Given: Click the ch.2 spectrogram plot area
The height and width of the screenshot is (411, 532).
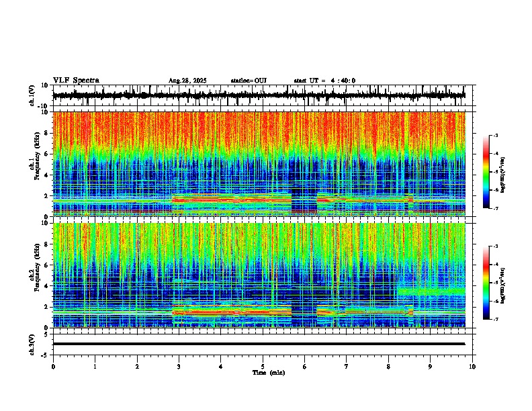Looking at the screenshot, I should (x=259, y=275).
